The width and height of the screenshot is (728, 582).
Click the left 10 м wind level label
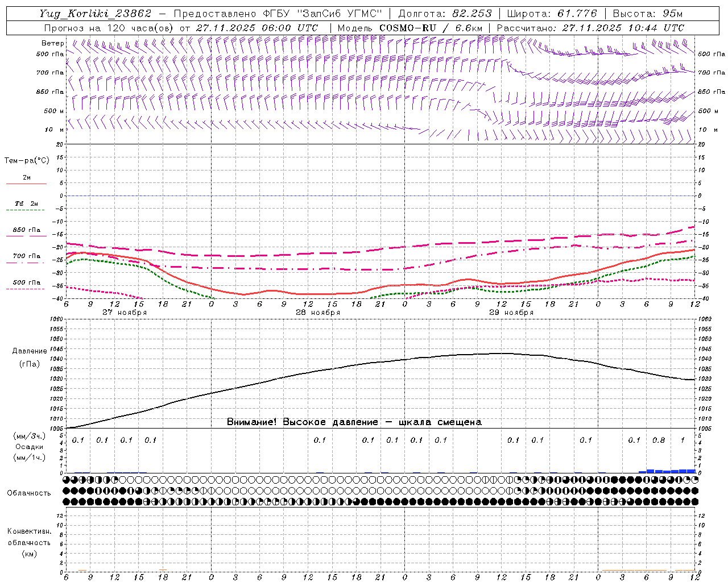tap(55, 130)
